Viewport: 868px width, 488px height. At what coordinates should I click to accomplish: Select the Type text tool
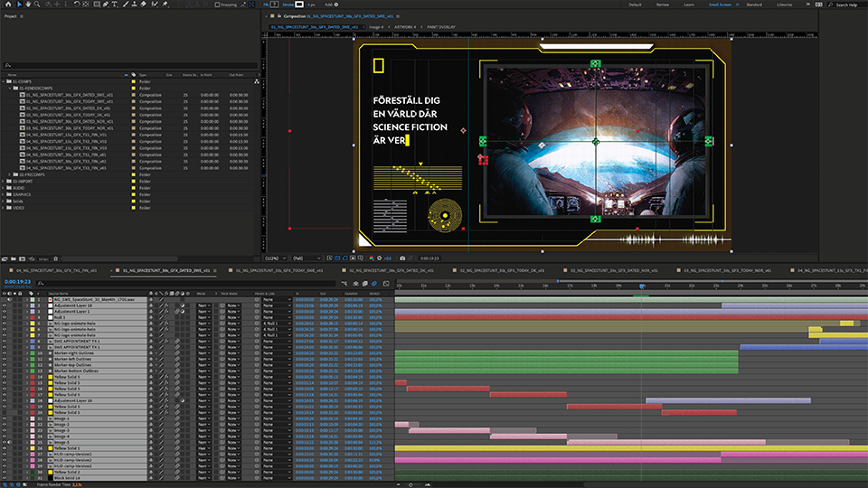click(x=115, y=5)
